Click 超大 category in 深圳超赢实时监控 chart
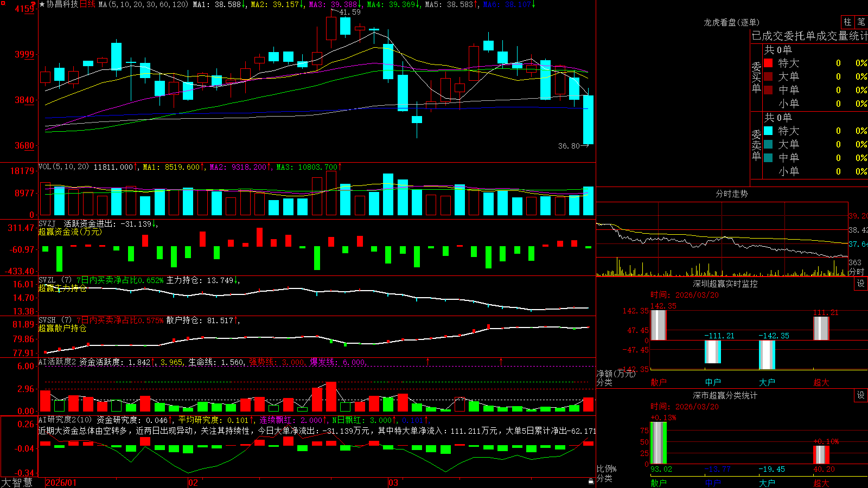The height and width of the screenshot is (488, 868). (x=821, y=382)
